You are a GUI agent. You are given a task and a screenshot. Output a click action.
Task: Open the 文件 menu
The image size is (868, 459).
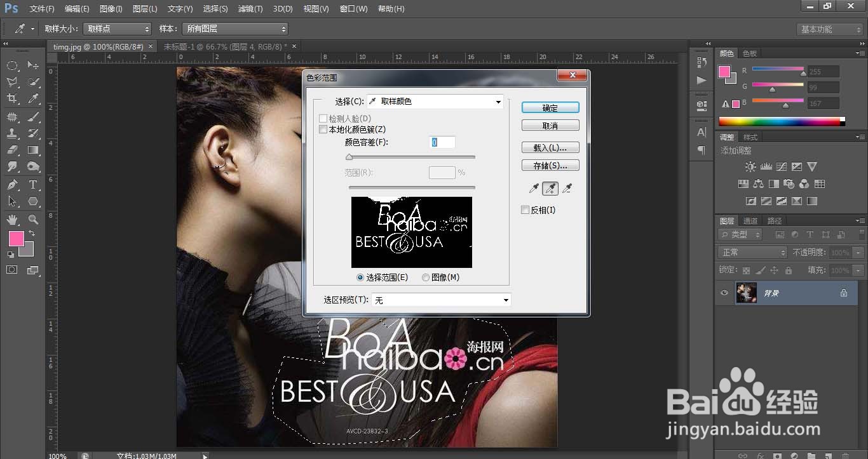coord(42,9)
